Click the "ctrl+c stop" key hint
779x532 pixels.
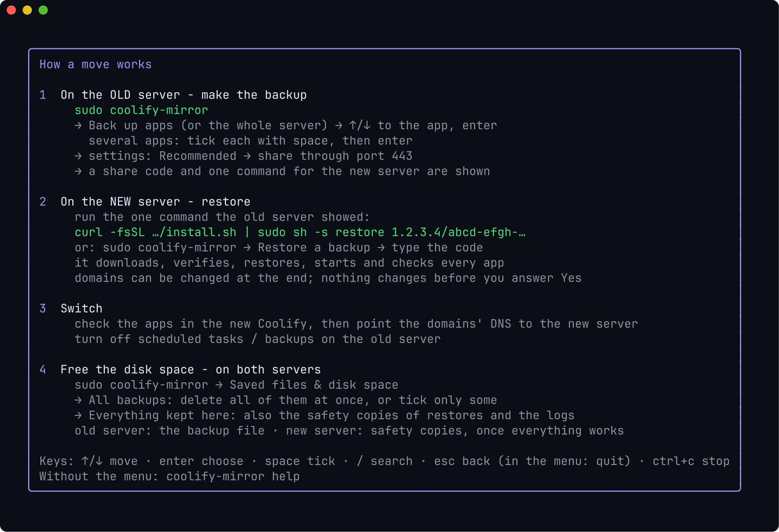pyautogui.click(x=691, y=461)
